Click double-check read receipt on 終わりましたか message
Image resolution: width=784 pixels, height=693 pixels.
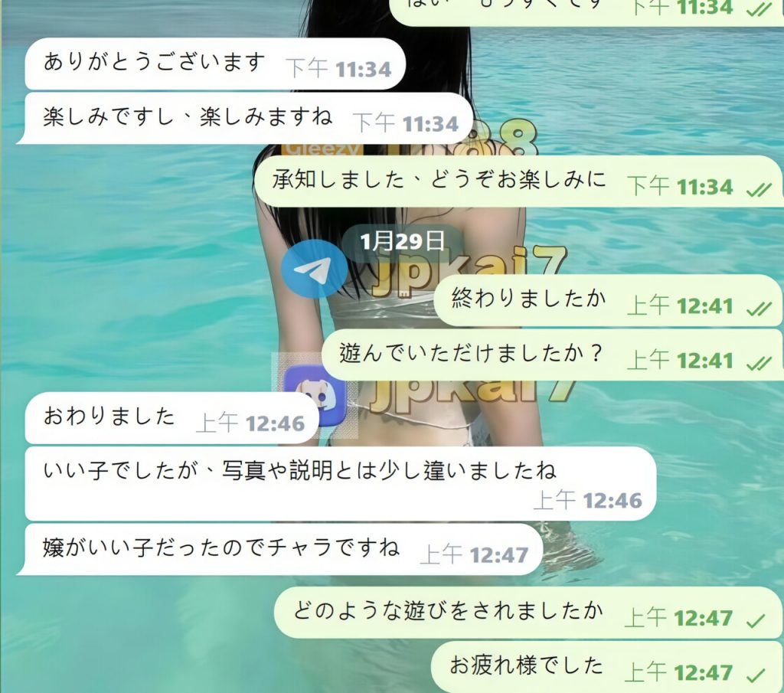[759, 309]
